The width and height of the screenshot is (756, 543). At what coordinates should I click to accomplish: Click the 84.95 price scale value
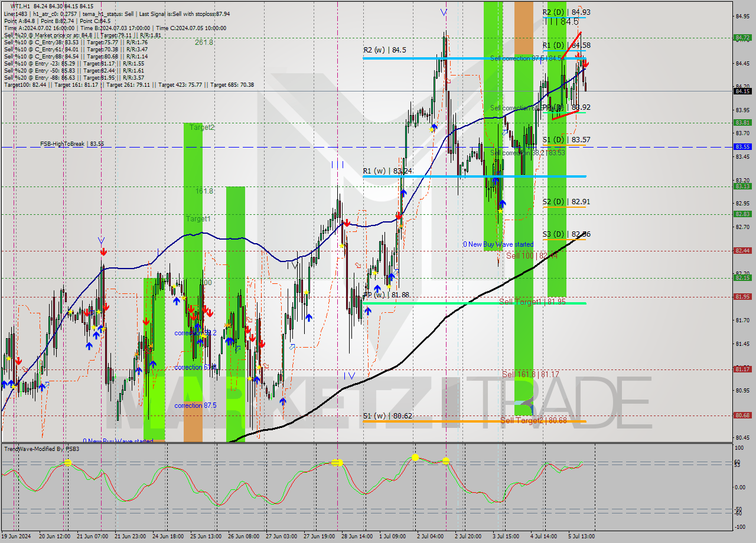click(742, 17)
